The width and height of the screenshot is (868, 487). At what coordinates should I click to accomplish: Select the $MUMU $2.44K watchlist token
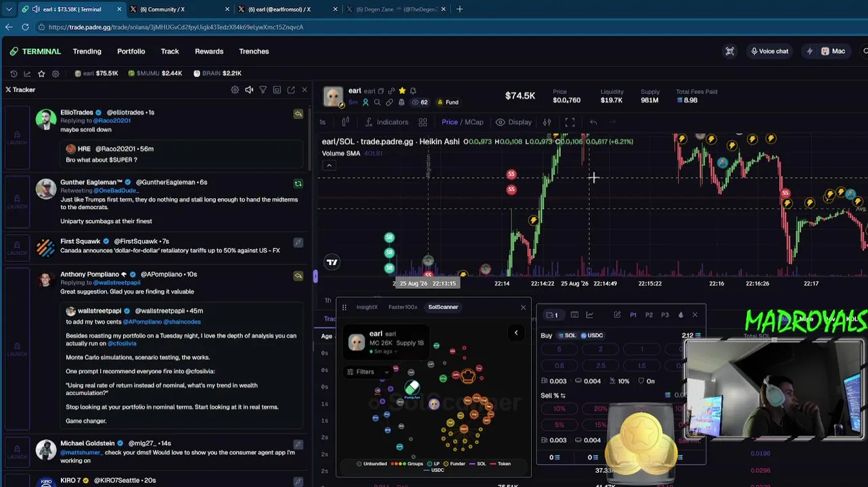point(154,74)
